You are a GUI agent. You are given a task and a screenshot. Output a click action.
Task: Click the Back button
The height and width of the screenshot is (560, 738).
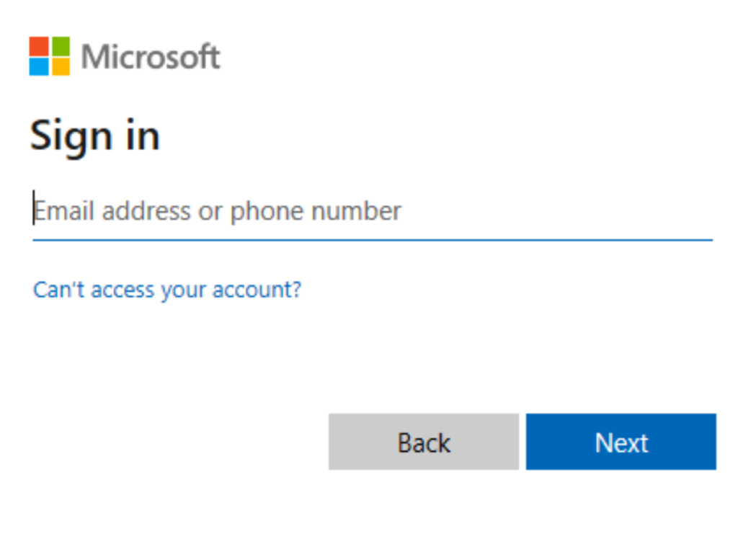(x=424, y=442)
